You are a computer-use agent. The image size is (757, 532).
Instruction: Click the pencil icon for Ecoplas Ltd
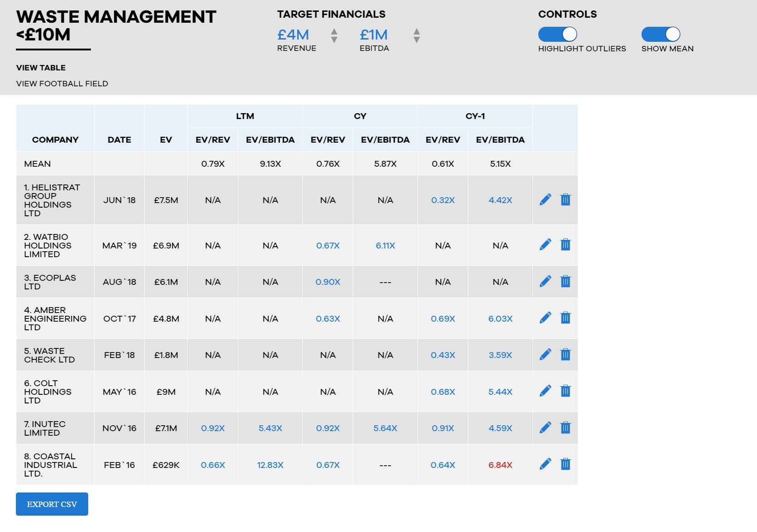(x=545, y=281)
